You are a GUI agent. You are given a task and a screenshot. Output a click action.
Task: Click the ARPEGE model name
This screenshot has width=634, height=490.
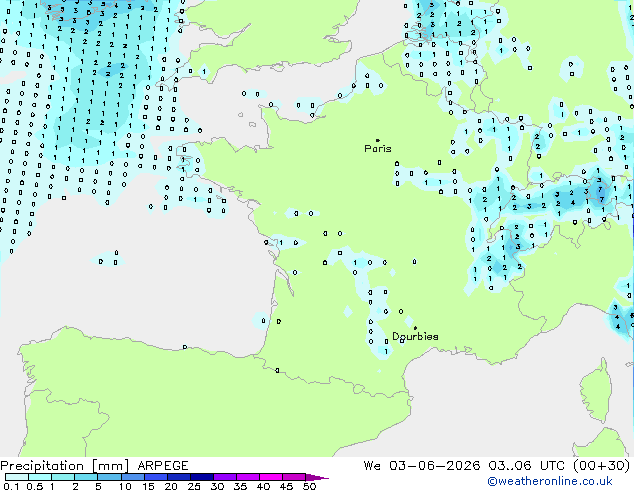pos(163,466)
